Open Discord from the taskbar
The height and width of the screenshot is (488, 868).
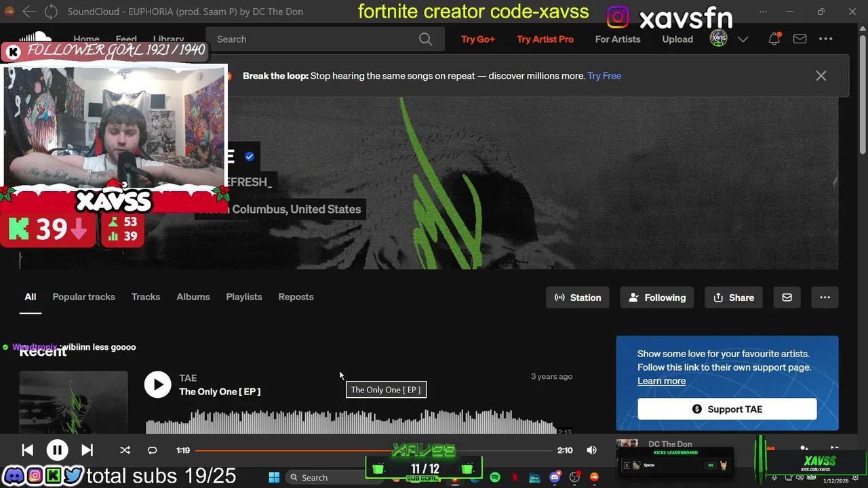pyautogui.click(x=555, y=478)
